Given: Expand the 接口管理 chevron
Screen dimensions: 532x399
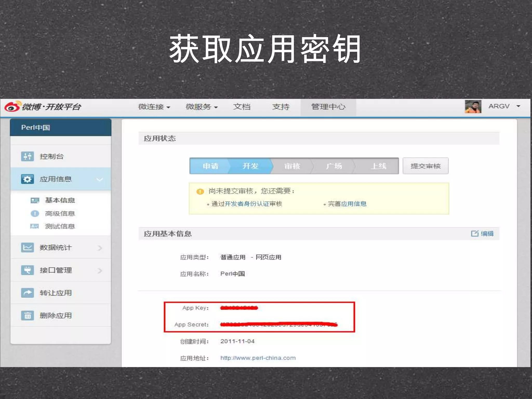Looking at the screenshot, I should coord(100,270).
